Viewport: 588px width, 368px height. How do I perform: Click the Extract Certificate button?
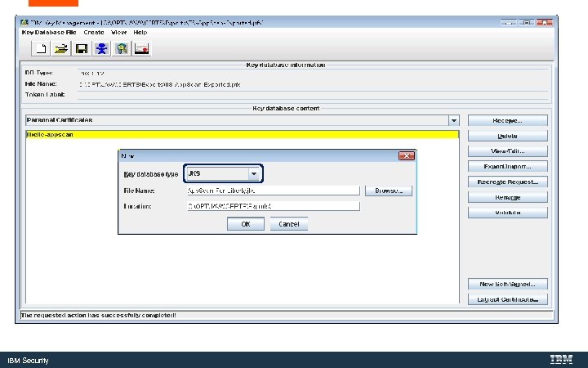(507, 299)
